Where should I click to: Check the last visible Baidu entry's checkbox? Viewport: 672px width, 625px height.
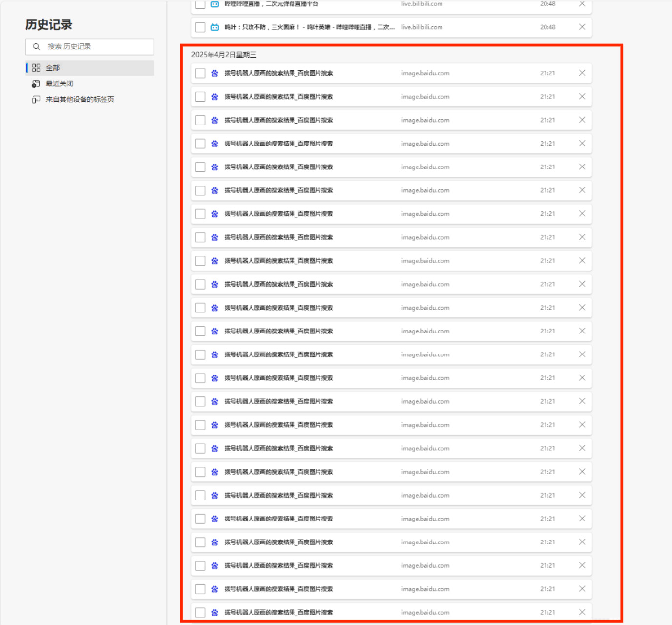(200, 612)
